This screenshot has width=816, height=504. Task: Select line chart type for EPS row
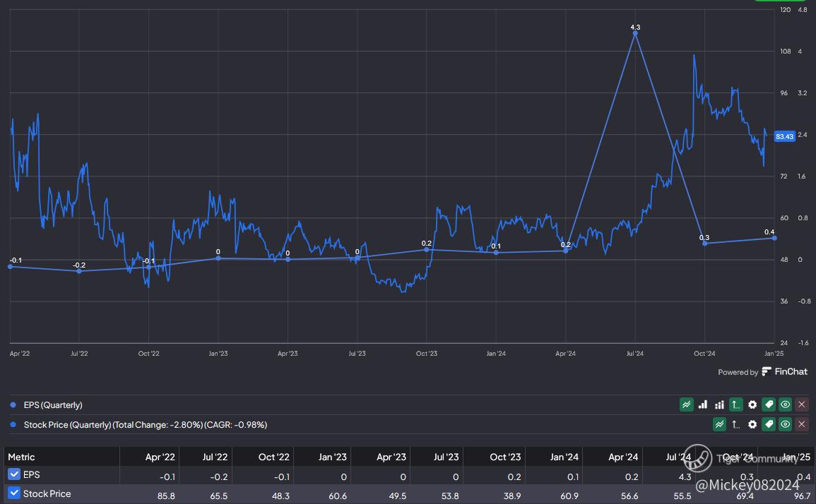pyautogui.click(x=687, y=404)
